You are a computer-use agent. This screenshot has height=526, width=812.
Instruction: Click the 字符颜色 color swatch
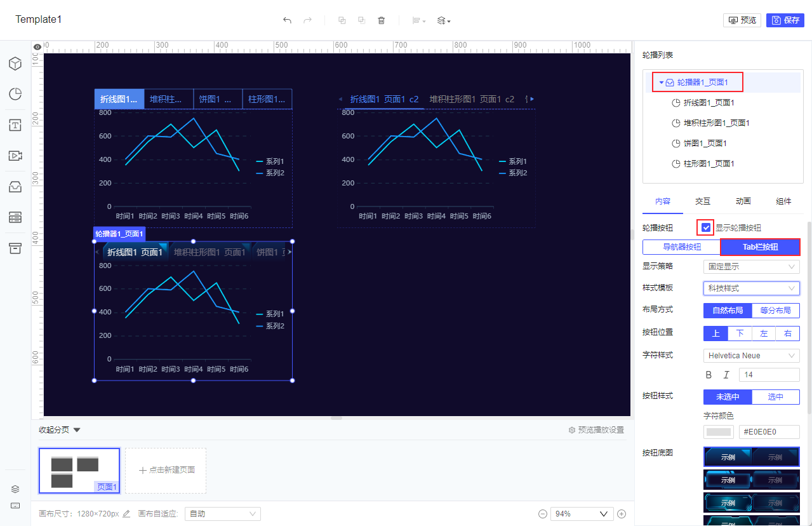(719, 432)
